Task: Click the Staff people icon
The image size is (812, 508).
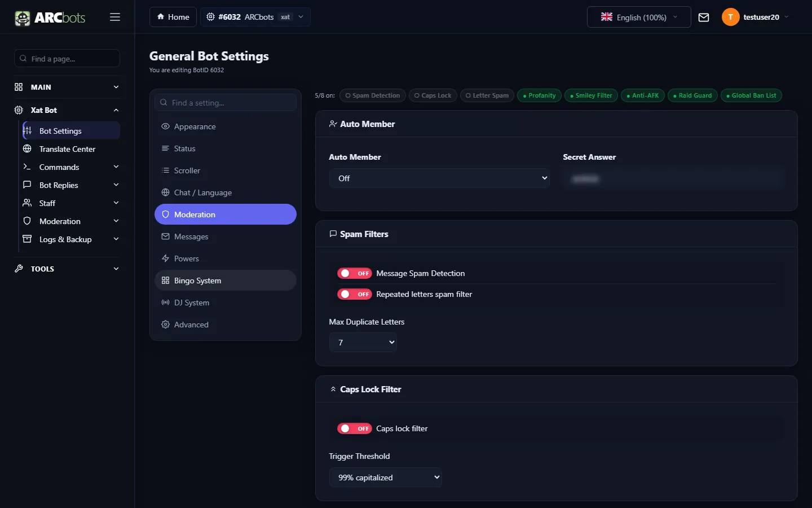Action: 27,203
